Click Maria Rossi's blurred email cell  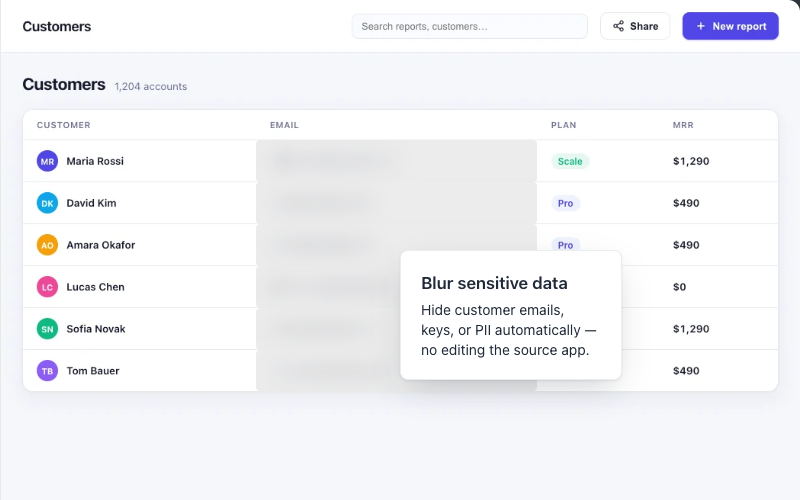(396, 161)
